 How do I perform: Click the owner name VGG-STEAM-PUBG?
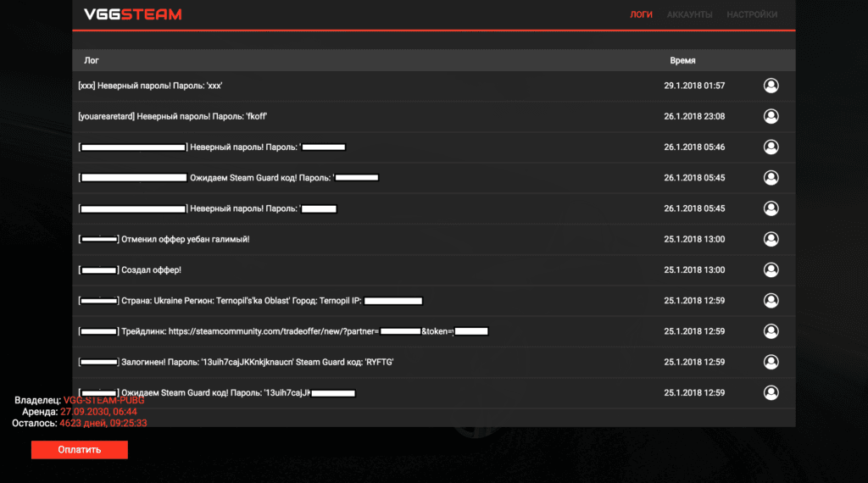pyautogui.click(x=103, y=400)
